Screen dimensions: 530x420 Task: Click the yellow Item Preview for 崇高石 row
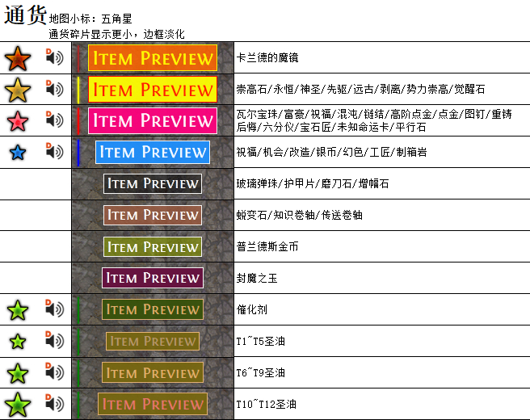point(153,89)
